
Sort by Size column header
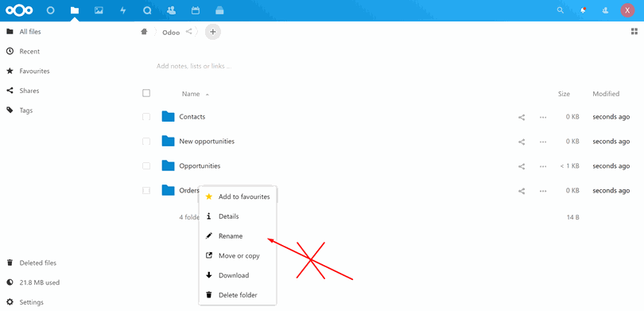(x=564, y=94)
